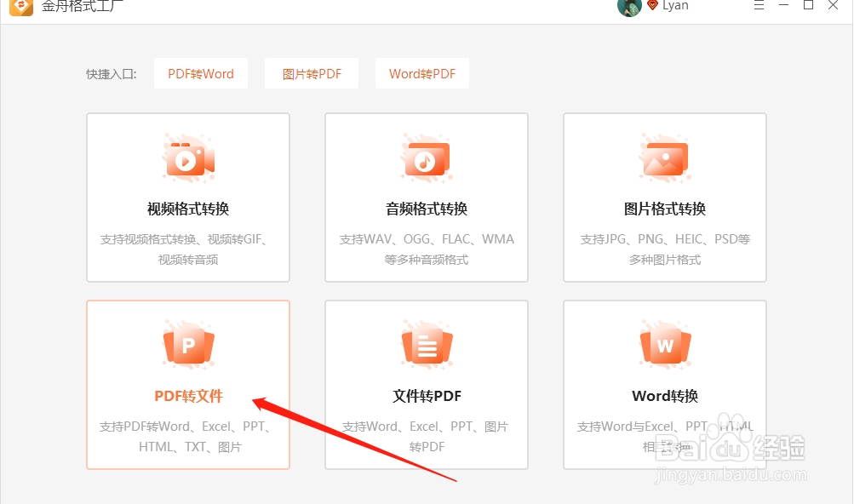Viewport: 854px width, 504px height.
Task: Select the 视频格式转换 title
Action: coord(188,209)
